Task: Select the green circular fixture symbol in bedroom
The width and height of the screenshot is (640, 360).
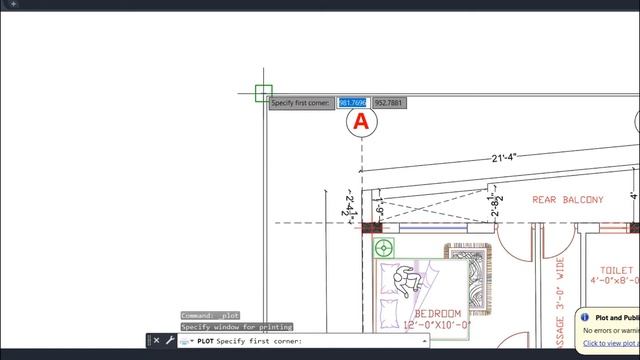Action: point(384,248)
